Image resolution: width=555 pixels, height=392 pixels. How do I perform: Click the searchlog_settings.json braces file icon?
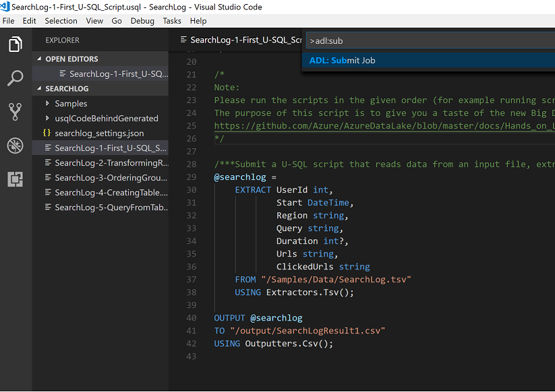tap(47, 133)
